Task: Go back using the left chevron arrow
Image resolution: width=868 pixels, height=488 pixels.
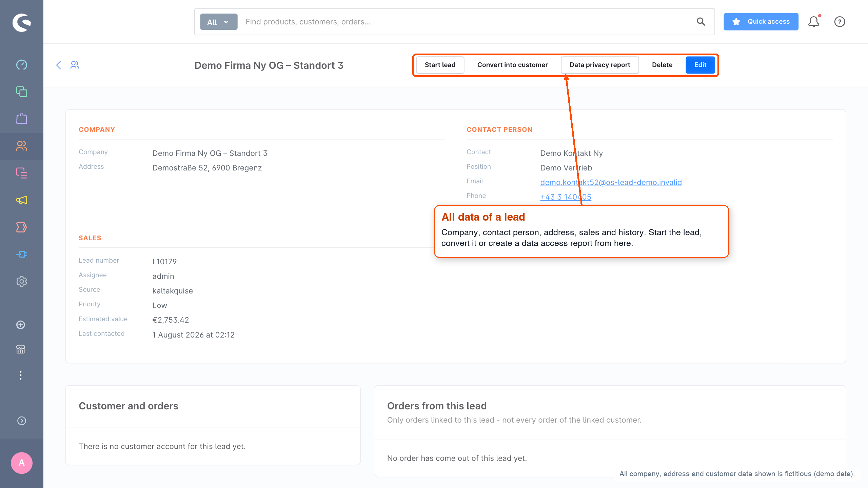Action: click(59, 65)
